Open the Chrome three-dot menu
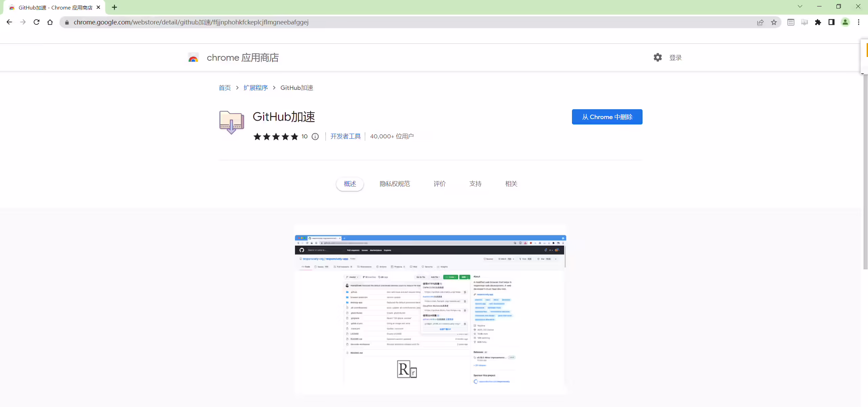 click(859, 22)
